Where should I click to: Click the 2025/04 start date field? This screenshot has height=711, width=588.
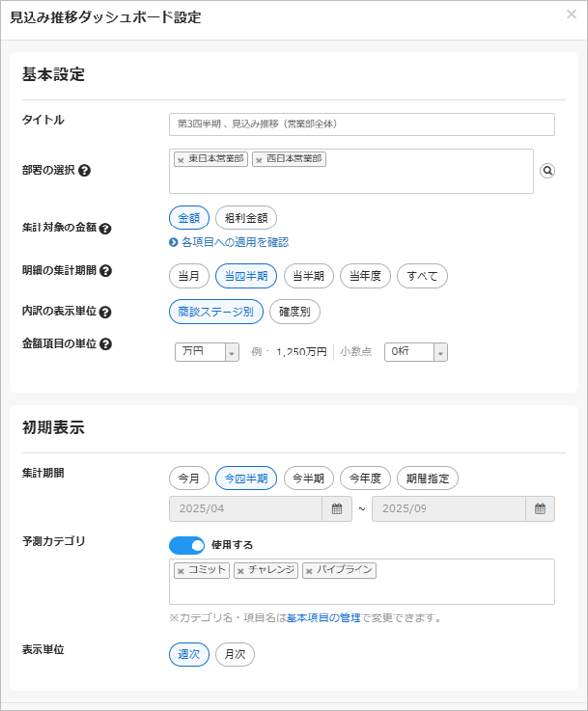click(245, 509)
